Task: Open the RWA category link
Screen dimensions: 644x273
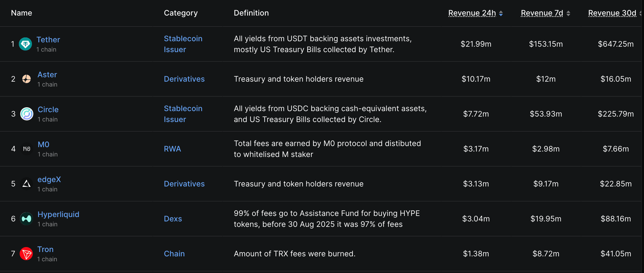Action: (x=172, y=149)
